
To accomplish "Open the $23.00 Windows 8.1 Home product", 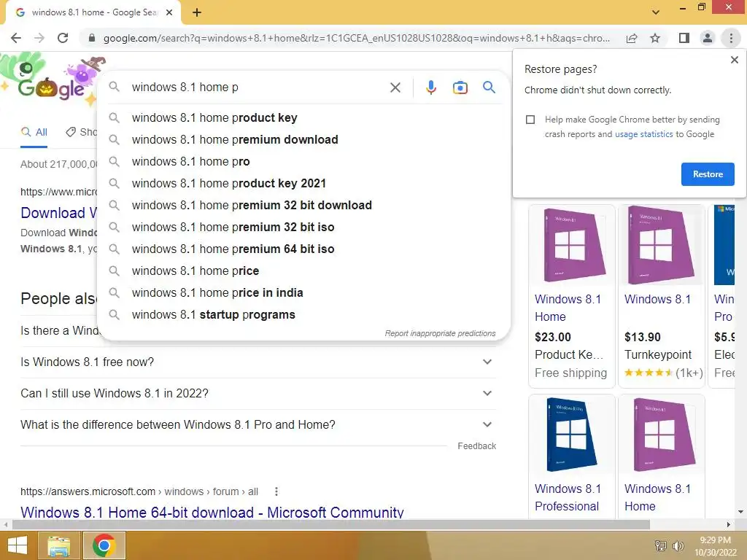I will 572,296.
